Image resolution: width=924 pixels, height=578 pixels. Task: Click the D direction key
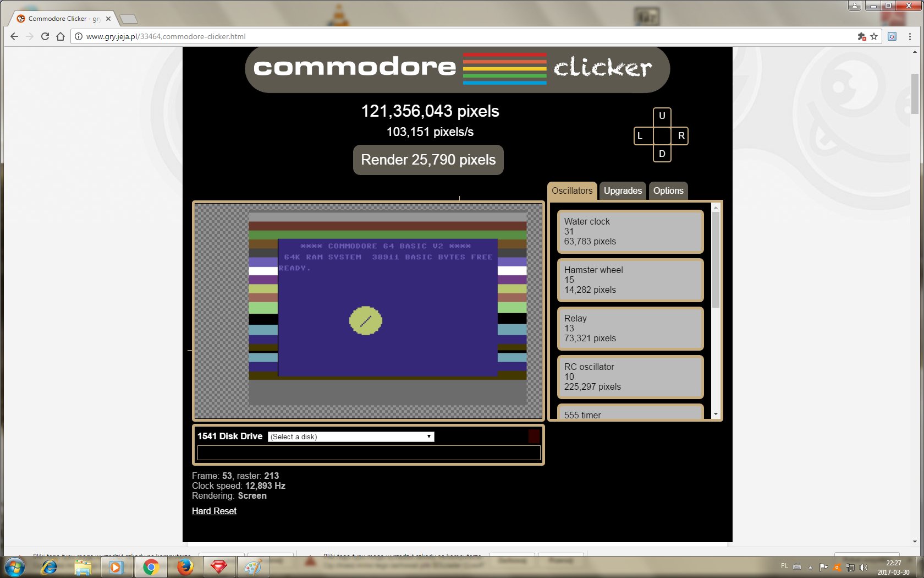[662, 154]
